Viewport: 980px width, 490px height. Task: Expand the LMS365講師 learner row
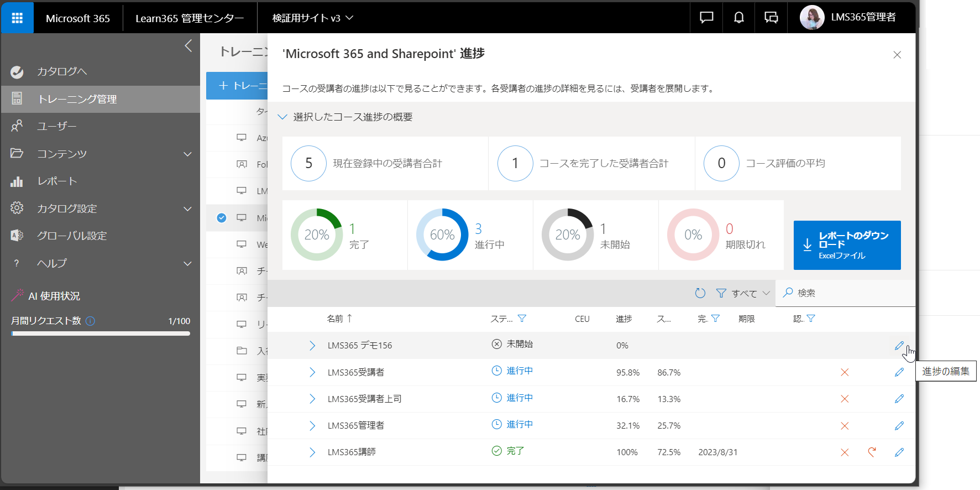coord(312,452)
